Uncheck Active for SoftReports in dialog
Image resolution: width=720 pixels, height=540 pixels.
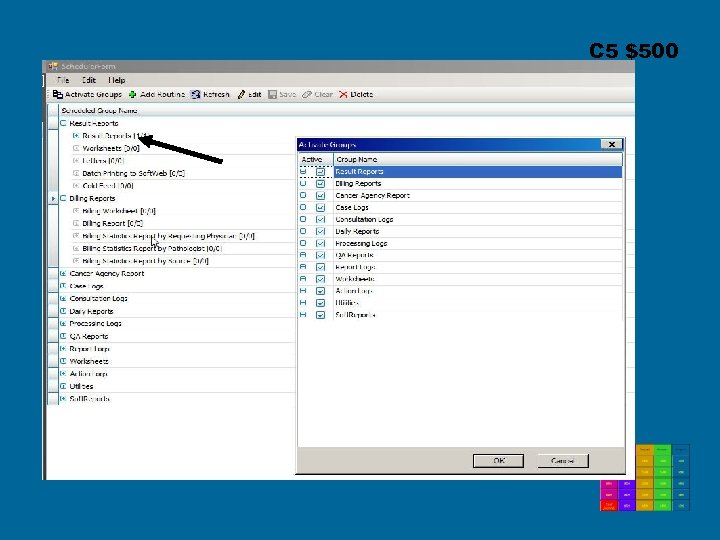pos(321,315)
